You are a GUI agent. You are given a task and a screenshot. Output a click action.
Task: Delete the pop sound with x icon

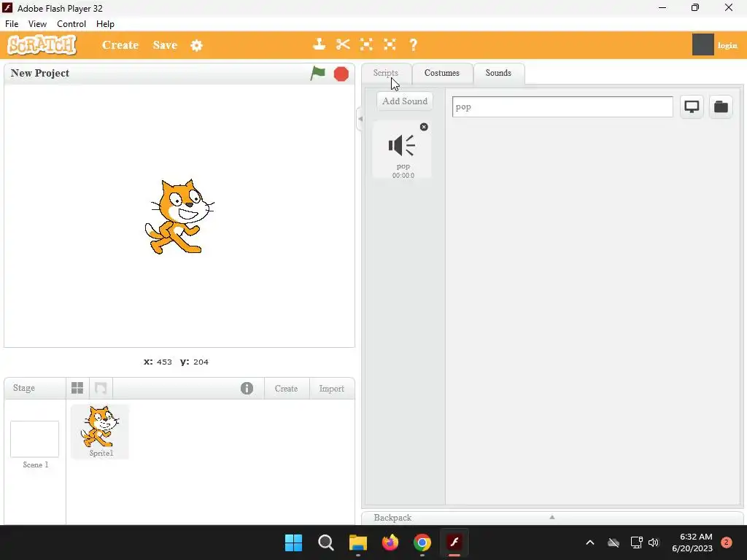[424, 127]
